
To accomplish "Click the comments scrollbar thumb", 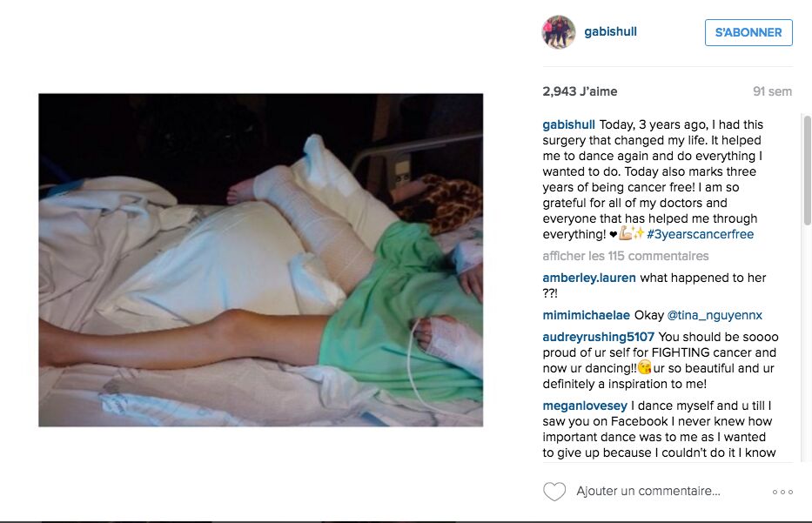I will point(807,170).
